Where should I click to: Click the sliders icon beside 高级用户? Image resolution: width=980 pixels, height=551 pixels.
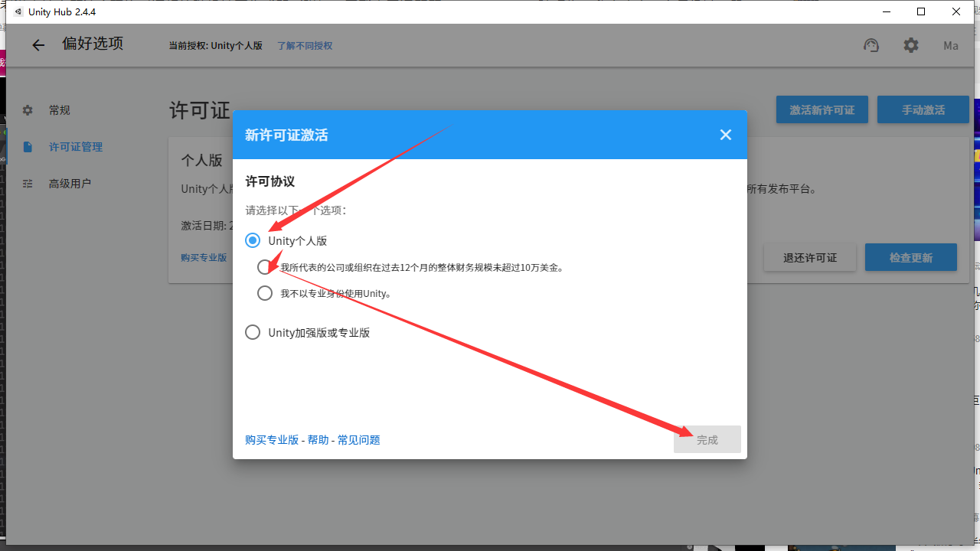click(x=28, y=183)
